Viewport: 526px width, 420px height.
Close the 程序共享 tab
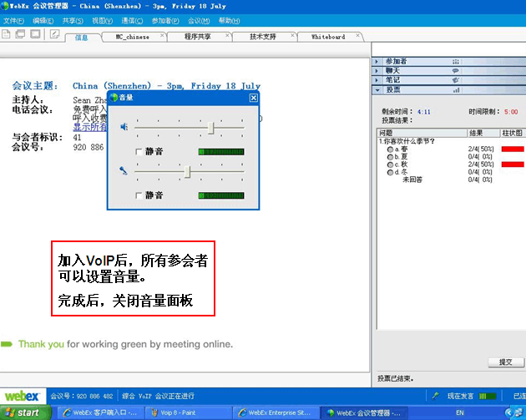coord(227,35)
